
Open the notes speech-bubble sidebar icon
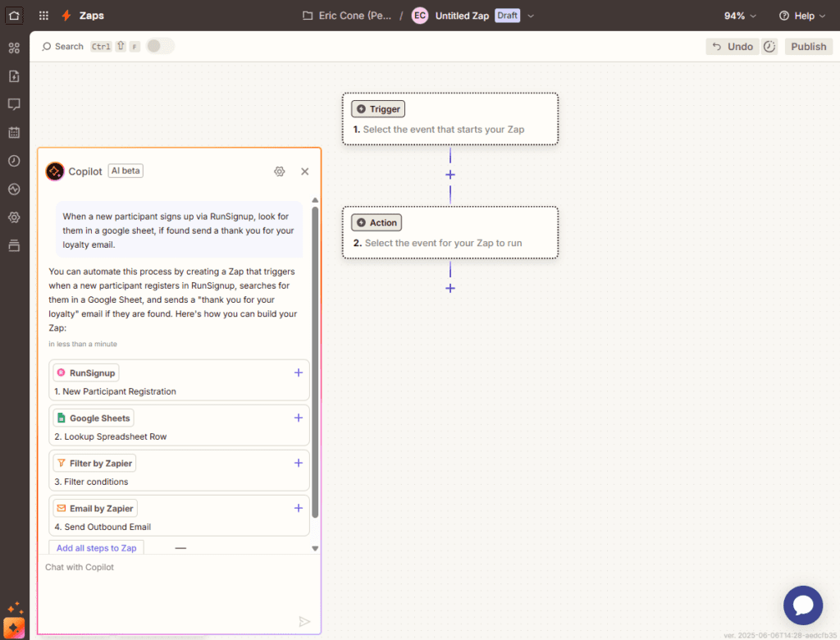pos(14,104)
